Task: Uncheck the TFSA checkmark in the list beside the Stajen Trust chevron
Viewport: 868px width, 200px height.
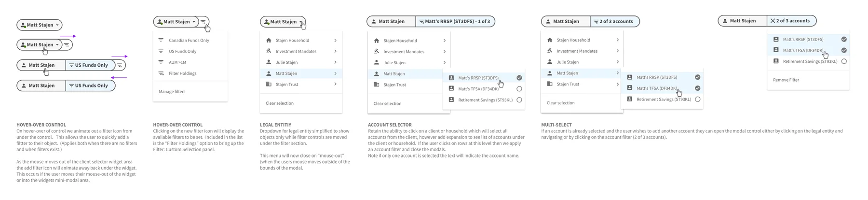Action: tap(697, 88)
